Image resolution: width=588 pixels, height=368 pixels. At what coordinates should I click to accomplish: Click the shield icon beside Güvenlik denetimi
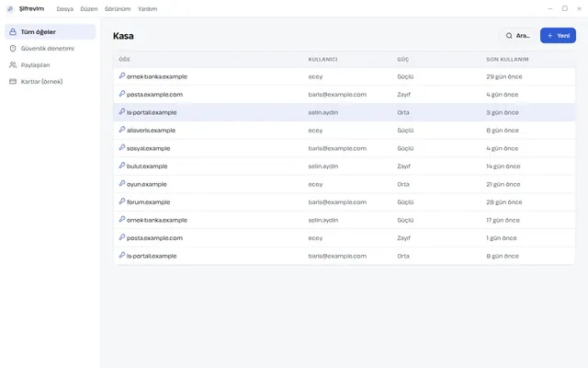[x=13, y=49]
